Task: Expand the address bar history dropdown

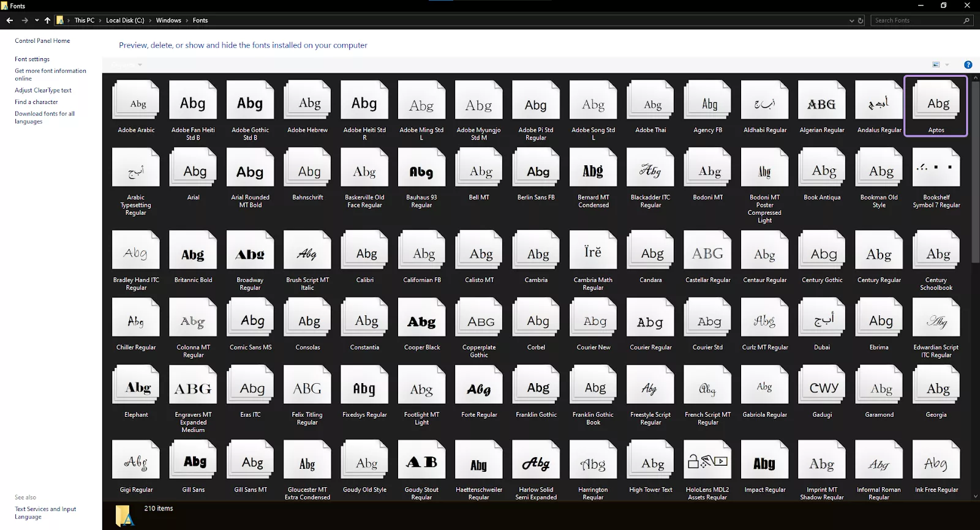Action: pyautogui.click(x=851, y=20)
